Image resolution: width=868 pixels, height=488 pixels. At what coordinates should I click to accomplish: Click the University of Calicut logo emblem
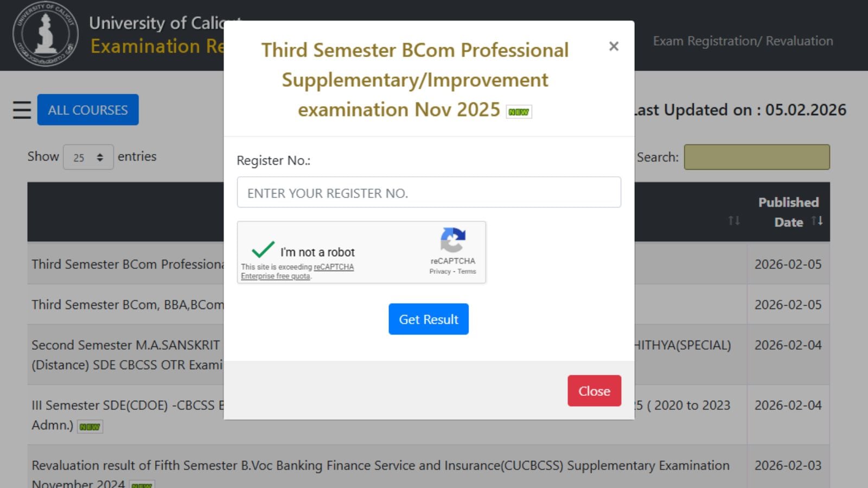point(46,34)
